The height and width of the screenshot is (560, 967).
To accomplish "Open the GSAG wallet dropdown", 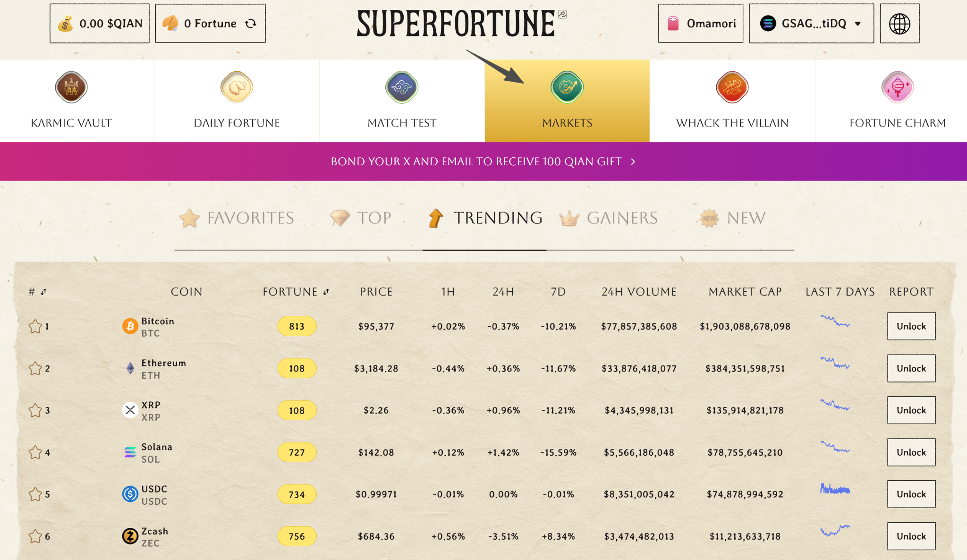I will click(811, 23).
